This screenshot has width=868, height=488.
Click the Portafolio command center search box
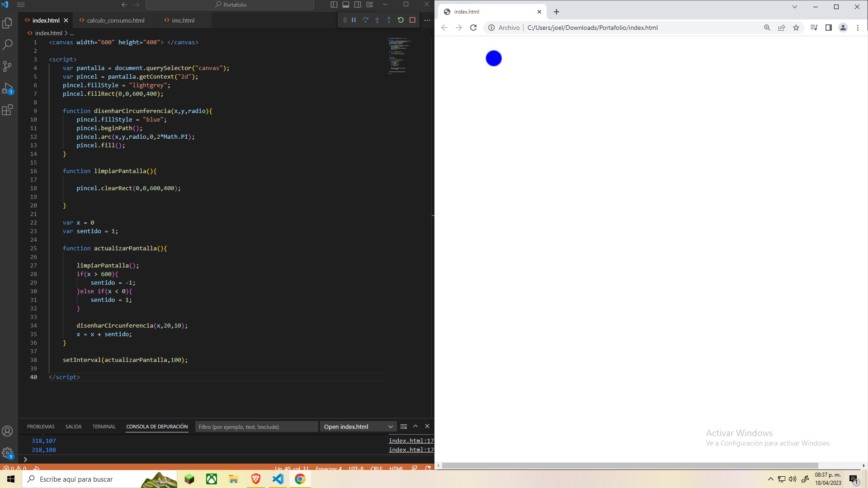pyautogui.click(x=230, y=5)
